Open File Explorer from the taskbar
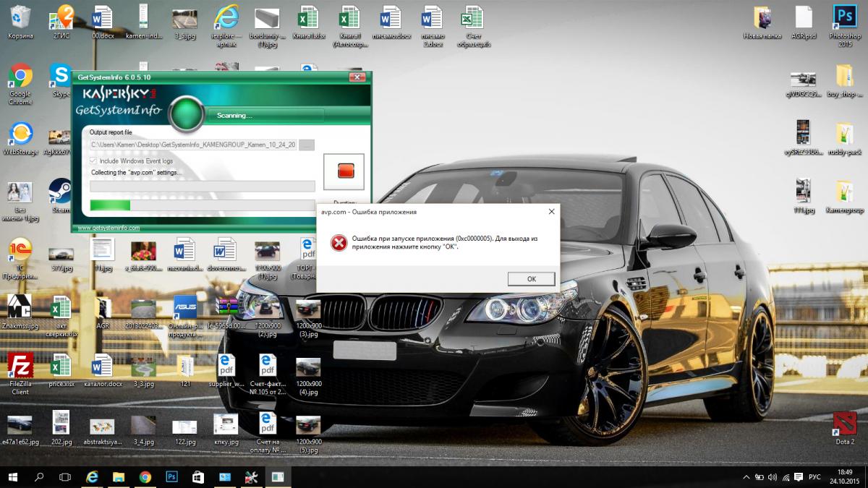The height and width of the screenshot is (488, 868). 119,477
